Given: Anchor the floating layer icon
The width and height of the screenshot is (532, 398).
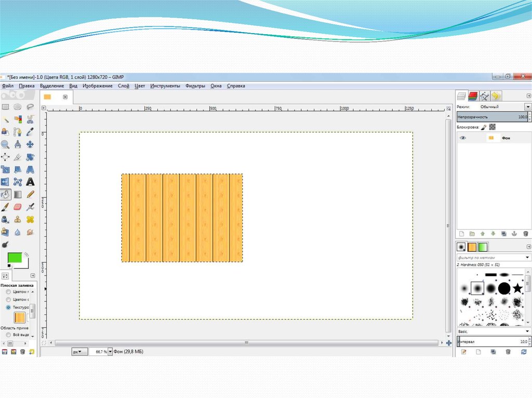Looking at the screenshot, I should (514, 234).
